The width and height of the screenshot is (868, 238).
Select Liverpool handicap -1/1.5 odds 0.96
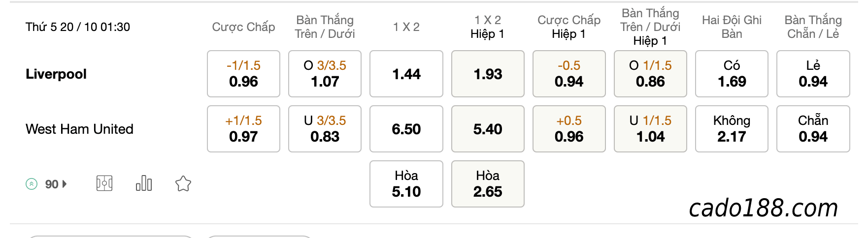pos(243,74)
